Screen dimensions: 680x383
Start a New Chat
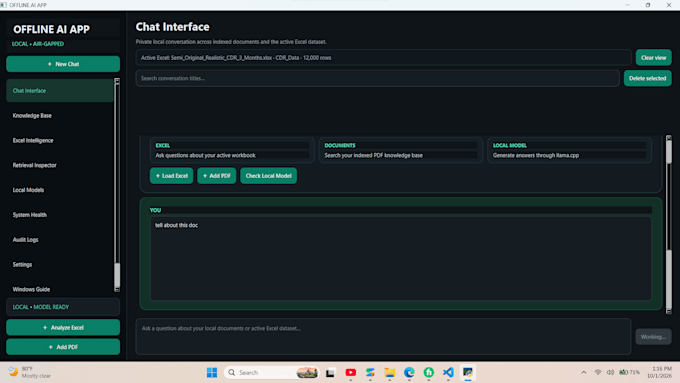coord(63,64)
